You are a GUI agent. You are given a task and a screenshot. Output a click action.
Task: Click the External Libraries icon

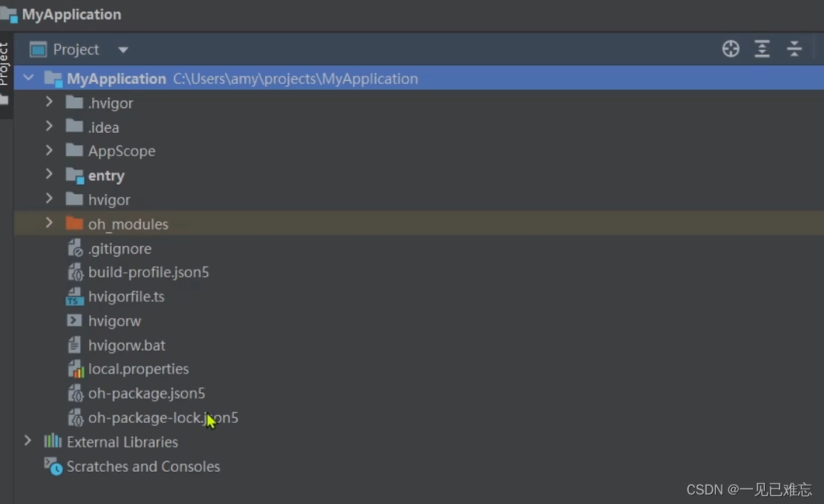(53, 441)
